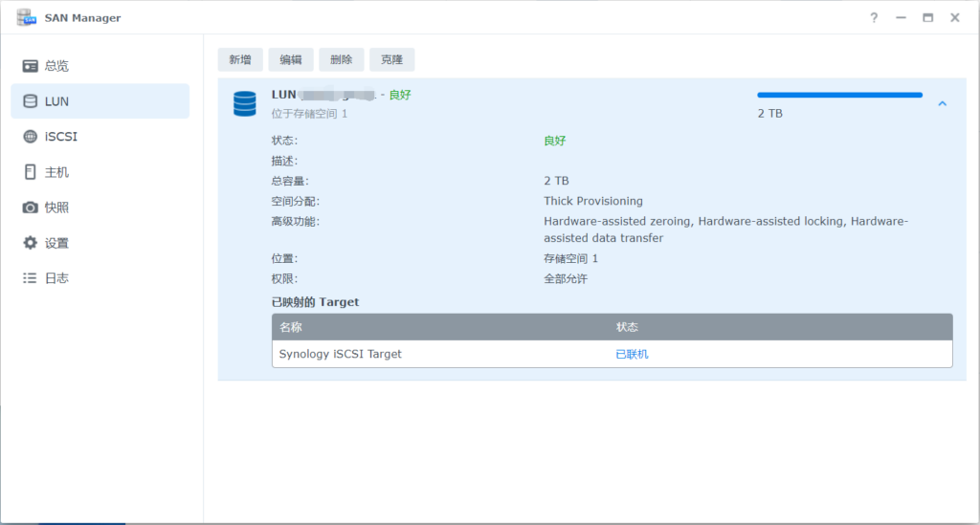Click the green 良好 in LUN header
Image resolution: width=980 pixels, height=525 pixels.
(x=400, y=95)
